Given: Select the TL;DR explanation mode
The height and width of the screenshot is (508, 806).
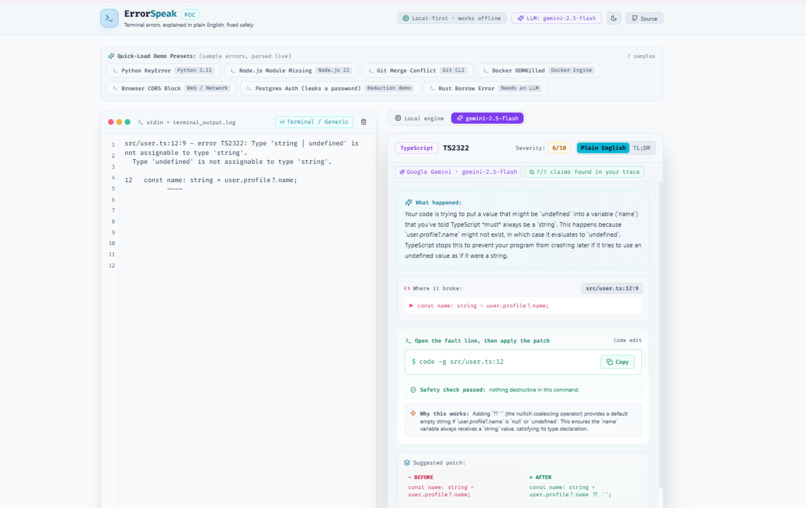Looking at the screenshot, I should pos(642,148).
